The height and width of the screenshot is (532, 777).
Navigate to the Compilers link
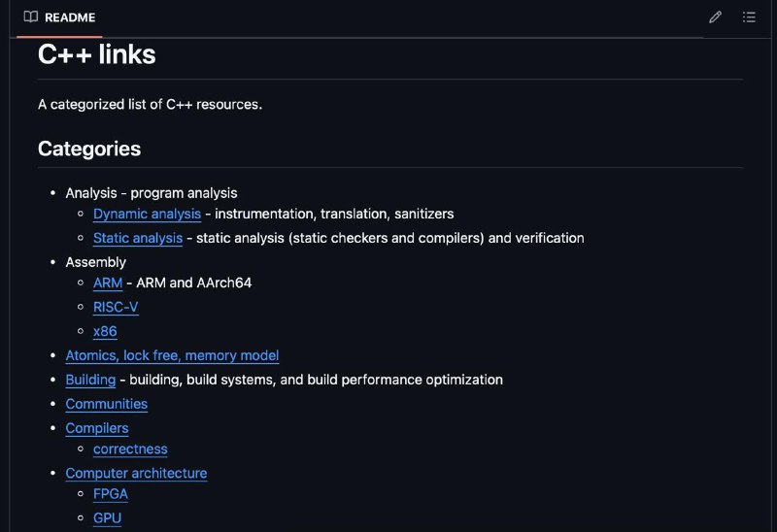97,428
